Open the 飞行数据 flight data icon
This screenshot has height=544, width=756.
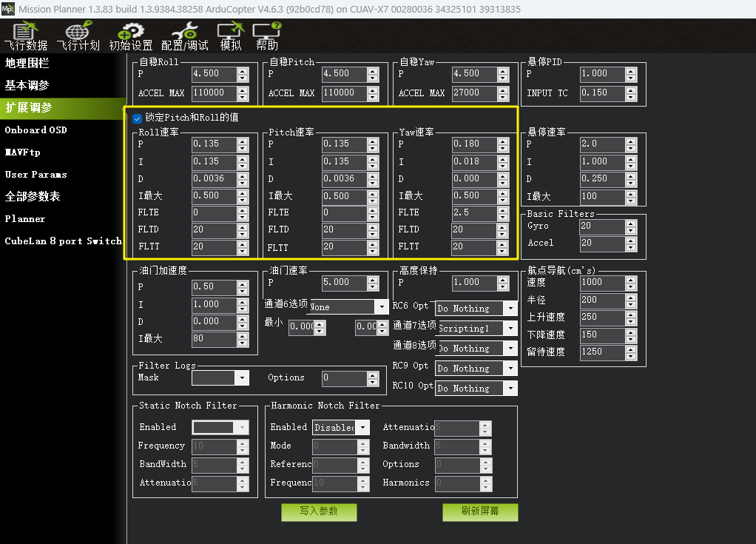coord(25,35)
